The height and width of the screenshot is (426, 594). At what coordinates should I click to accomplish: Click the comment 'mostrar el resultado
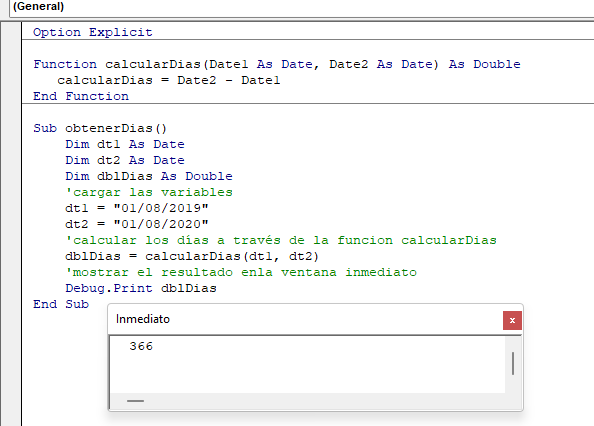[241, 272]
